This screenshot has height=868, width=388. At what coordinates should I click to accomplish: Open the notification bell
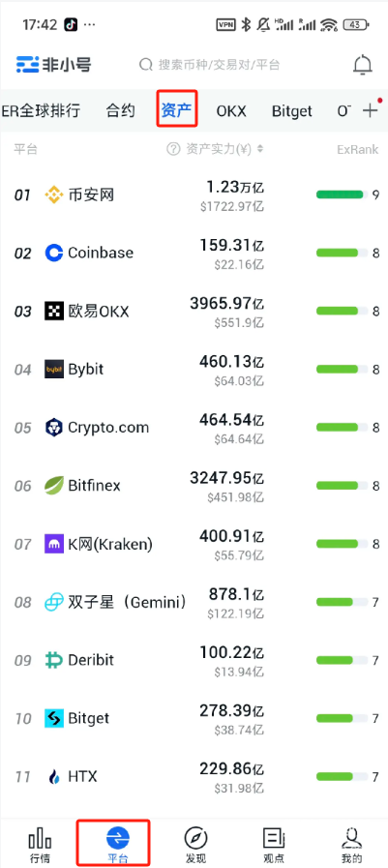(x=363, y=65)
